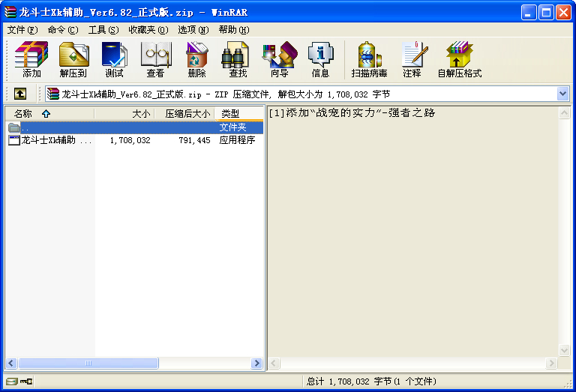Click the archive icon in address bar

(x=53, y=94)
